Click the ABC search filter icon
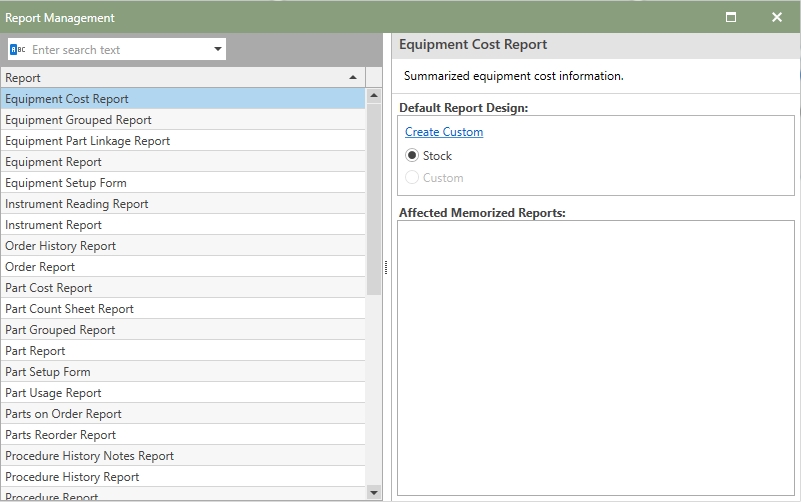This screenshot has height=502, width=801. pyautogui.click(x=18, y=49)
